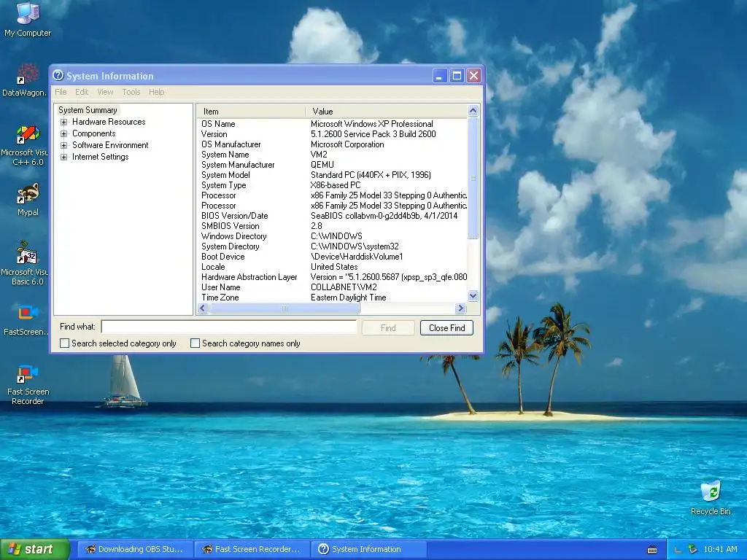
Task: Select the Components label
Action: coord(94,134)
